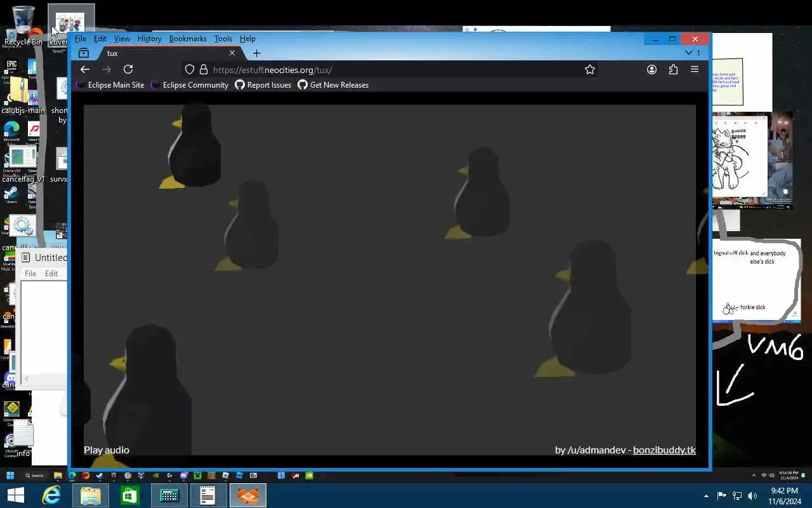Open the tracking protection shield icon
The image size is (812, 508).
[x=189, y=70]
